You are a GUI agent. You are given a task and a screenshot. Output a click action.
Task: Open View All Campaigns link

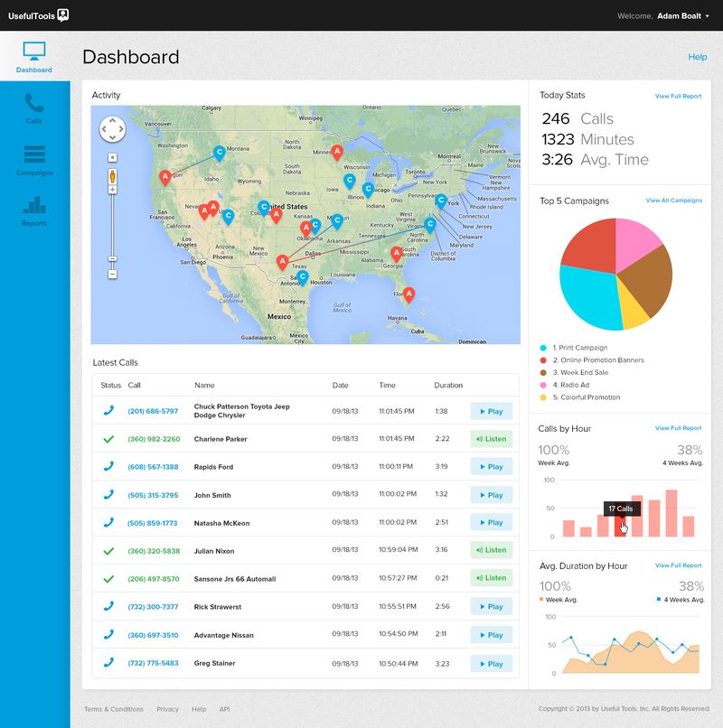(x=674, y=201)
